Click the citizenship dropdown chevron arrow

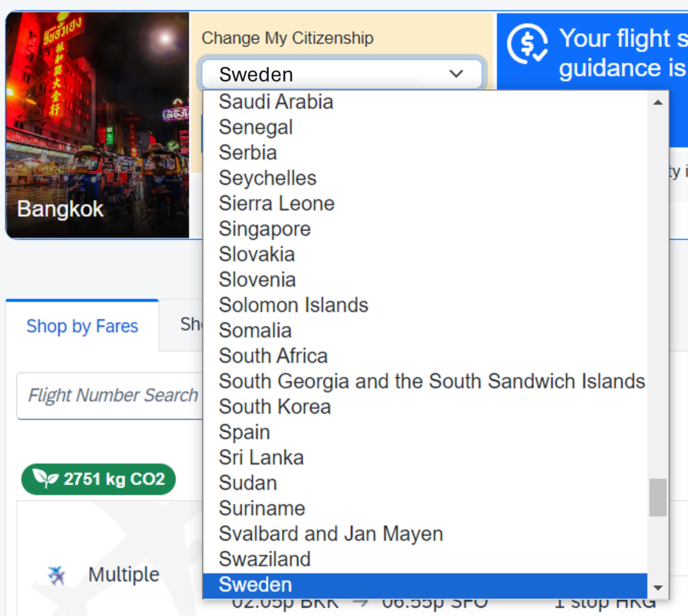pyautogui.click(x=456, y=74)
